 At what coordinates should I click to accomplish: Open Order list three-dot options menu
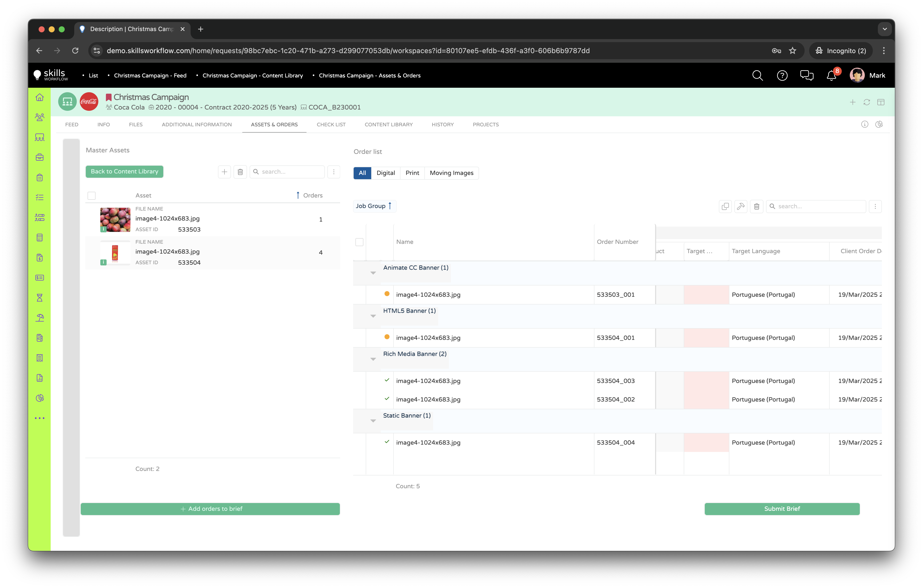pos(875,207)
